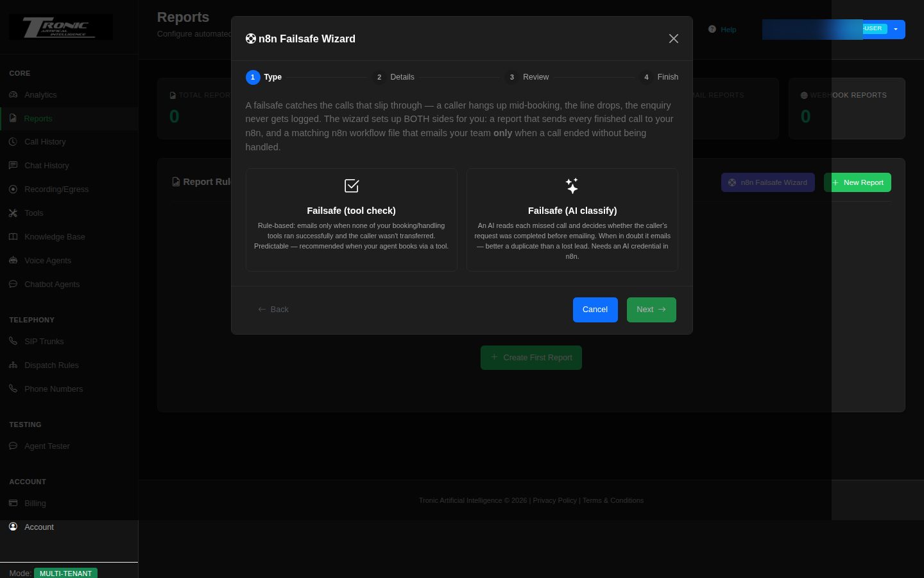924x578 pixels.
Task: Select the Failsafe (AI classify) option card
Action: pos(572,220)
